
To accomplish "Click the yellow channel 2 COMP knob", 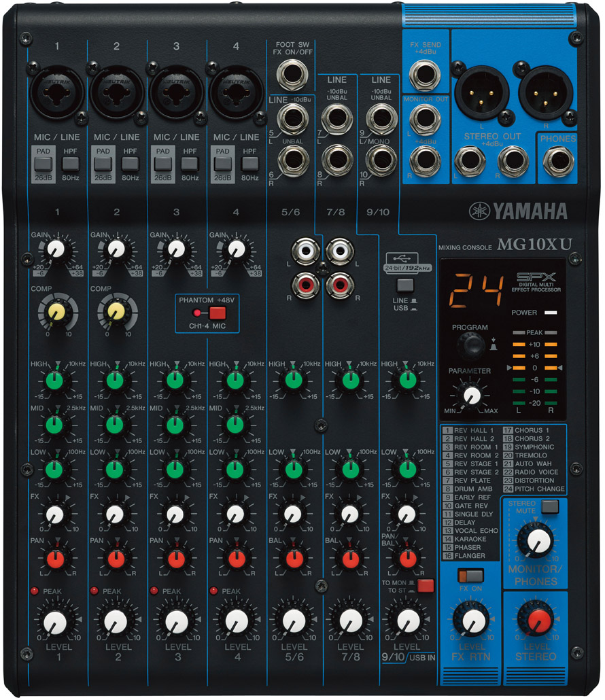I will coord(116,311).
